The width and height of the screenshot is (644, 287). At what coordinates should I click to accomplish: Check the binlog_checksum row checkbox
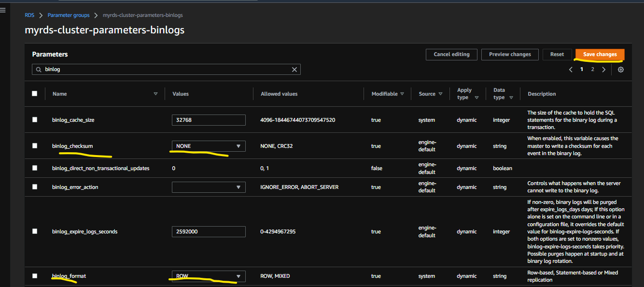34,146
